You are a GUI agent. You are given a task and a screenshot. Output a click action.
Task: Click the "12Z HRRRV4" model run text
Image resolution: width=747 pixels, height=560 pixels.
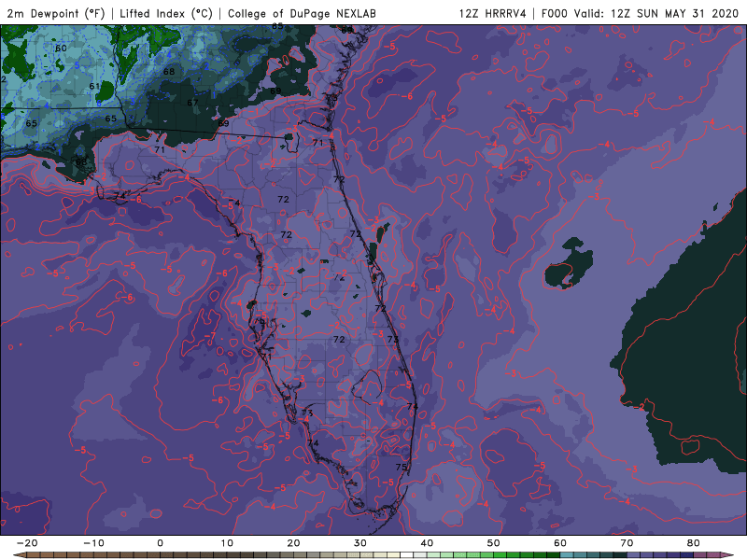pyautogui.click(x=493, y=13)
